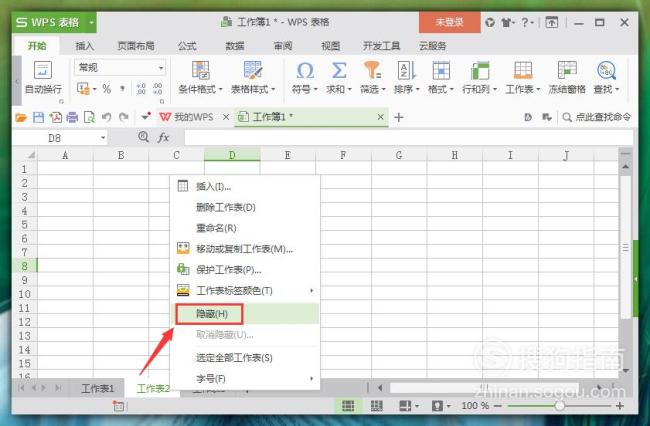Click the Auto Wrap (自动换行) icon
Viewport: 650px width, 426px height.
click(x=43, y=70)
